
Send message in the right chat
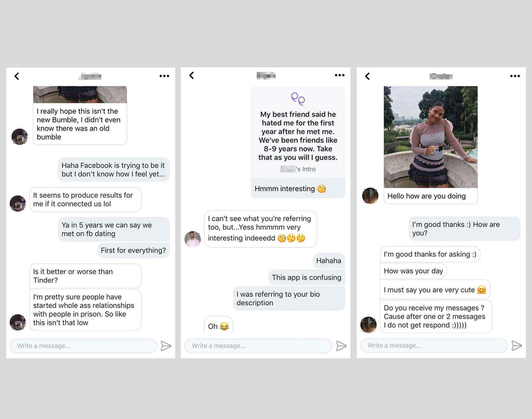click(516, 346)
